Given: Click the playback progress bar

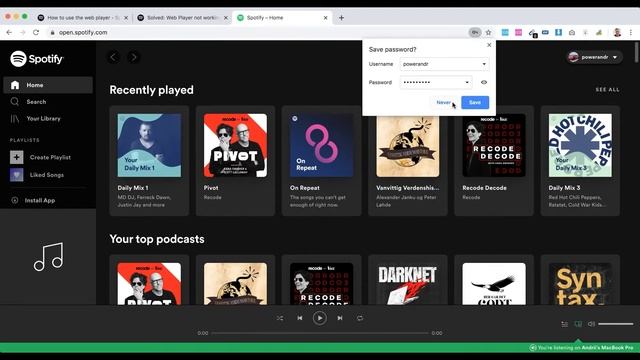Looking at the screenshot, I should [320, 333].
